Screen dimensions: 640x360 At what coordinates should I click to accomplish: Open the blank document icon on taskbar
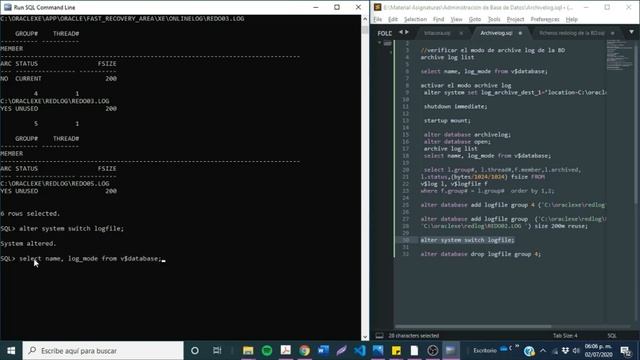pos(414,351)
